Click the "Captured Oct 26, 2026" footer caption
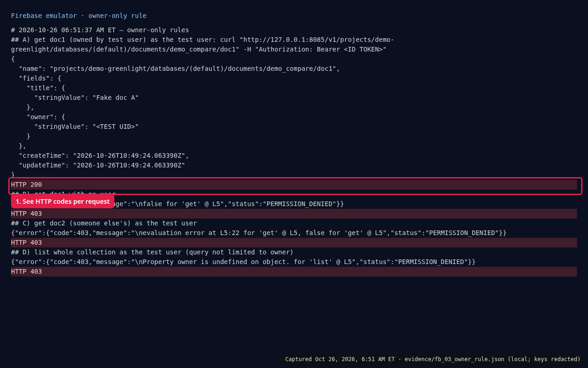Image resolution: width=588 pixels, height=368 pixels. pos(433,359)
